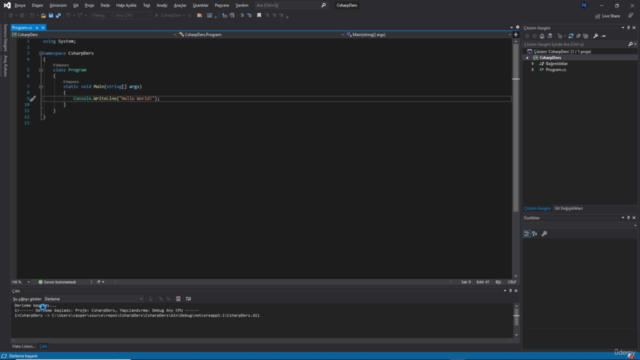Screen dimensions: 640x360
Task: Collapse the CsharpDers project node
Action: [x=527, y=58]
